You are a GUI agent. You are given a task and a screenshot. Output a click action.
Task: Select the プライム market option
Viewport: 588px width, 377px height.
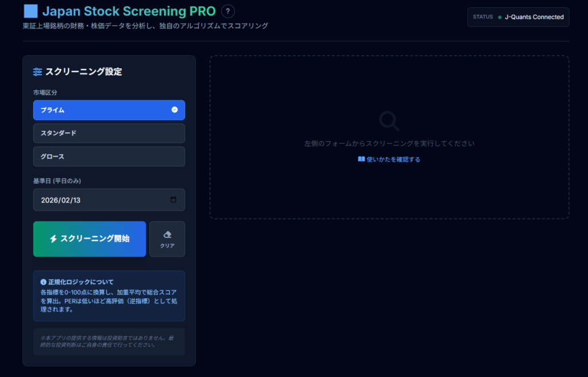[x=109, y=110]
